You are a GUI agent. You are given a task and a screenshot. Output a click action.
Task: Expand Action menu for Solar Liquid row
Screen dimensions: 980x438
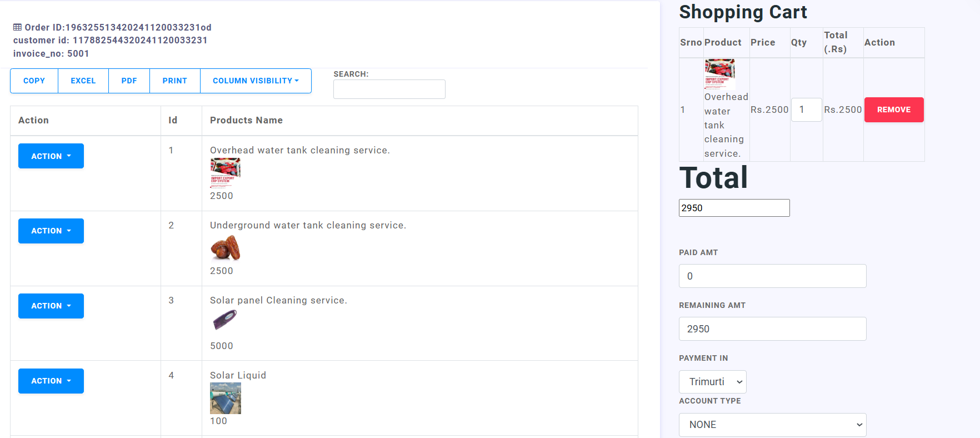(x=51, y=381)
